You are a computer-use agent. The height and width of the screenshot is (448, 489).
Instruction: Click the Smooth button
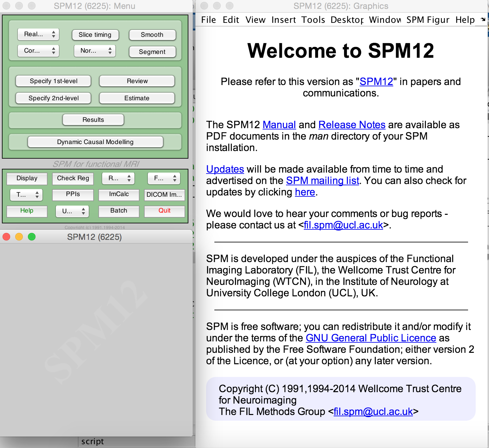tap(152, 35)
